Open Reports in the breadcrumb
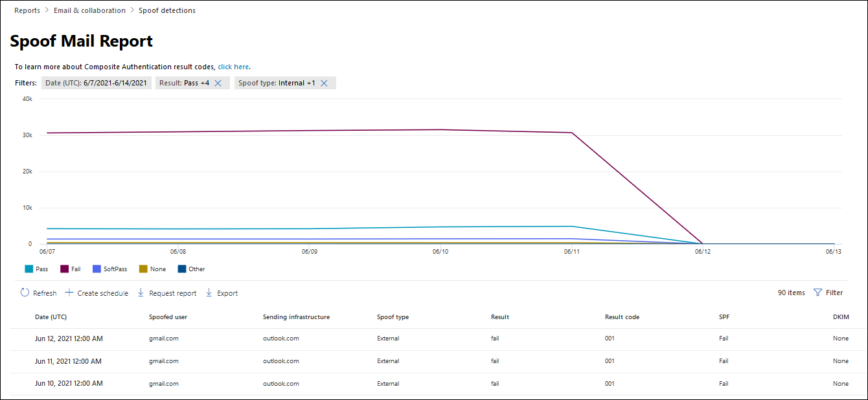The image size is (868, 400). [27, 10]
